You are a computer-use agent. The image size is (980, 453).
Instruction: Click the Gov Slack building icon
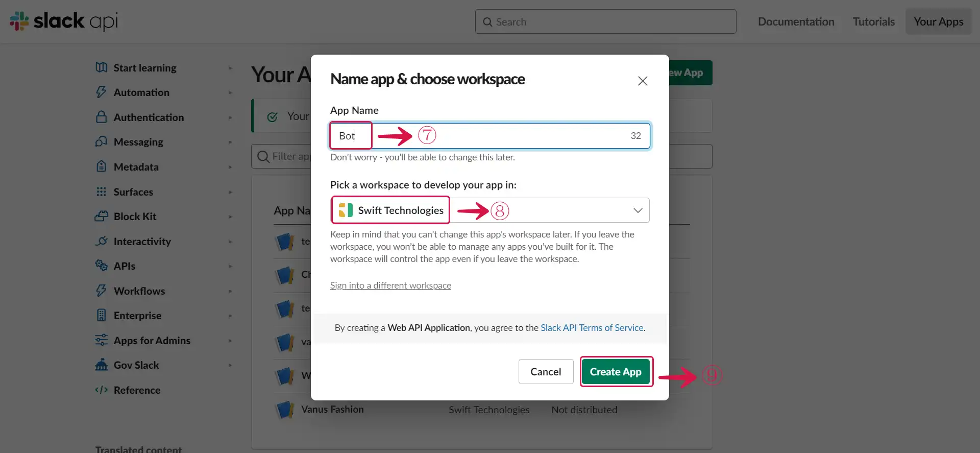(101, 365)
